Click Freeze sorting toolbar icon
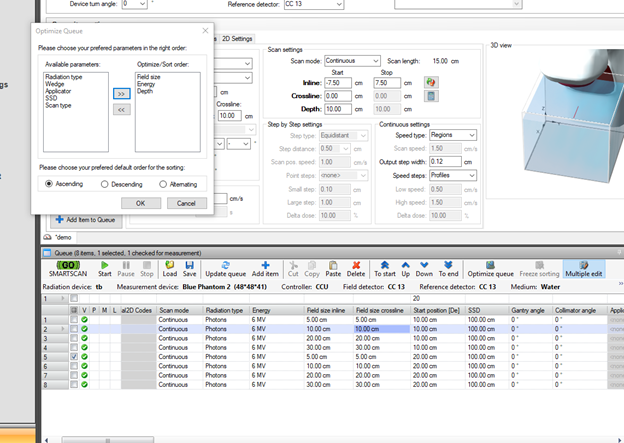The width and height of the screenshot is (624, 443). tap(539, 269)
